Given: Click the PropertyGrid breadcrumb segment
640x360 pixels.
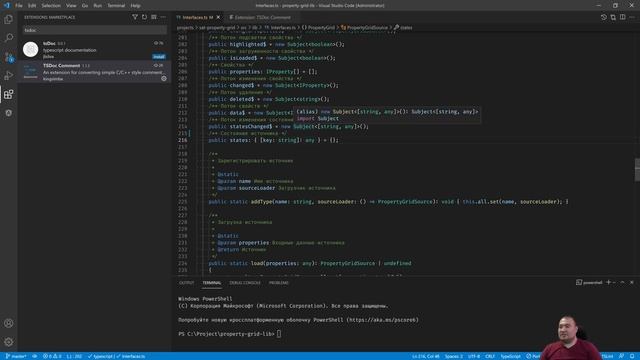Looking at the screenshot, I should pos(318,27).
